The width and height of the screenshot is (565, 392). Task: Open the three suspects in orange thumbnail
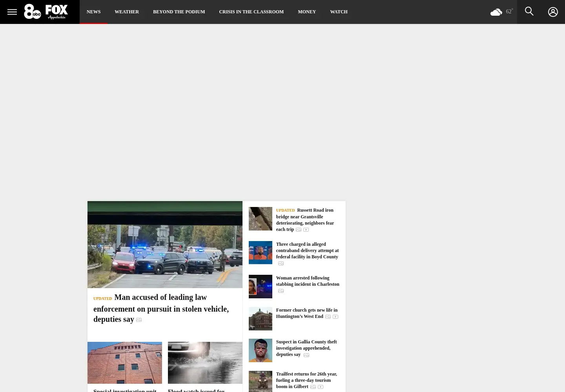261,252
